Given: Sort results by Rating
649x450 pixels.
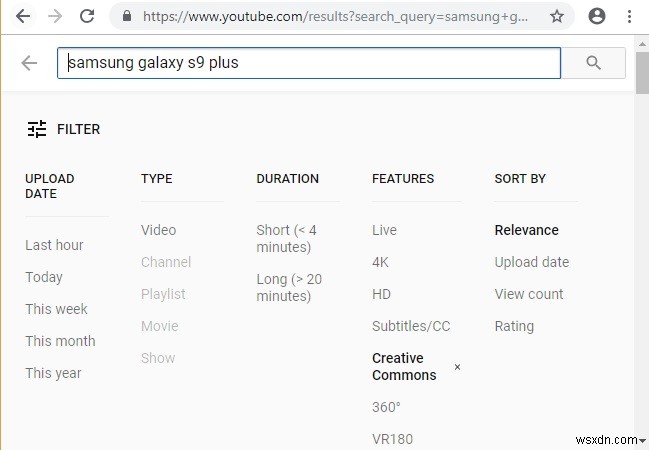Looking at the screenshot, I should coord(514,326).
